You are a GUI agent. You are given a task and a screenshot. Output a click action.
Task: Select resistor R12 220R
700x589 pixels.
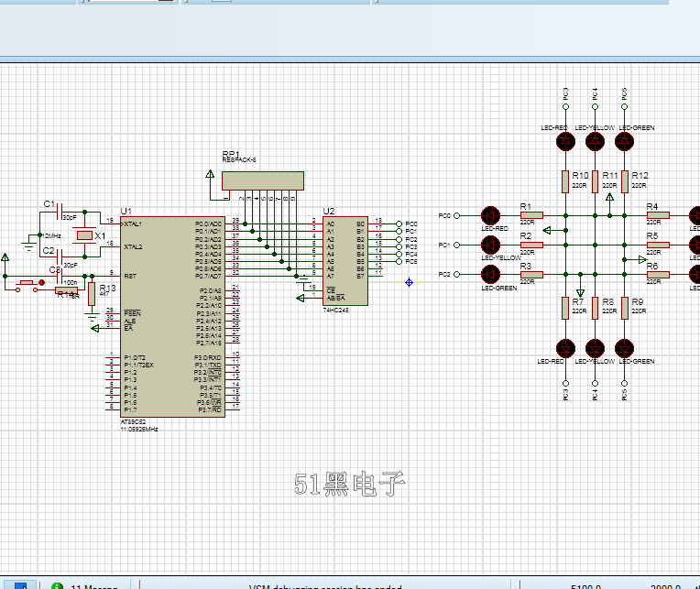(x=625, y=181)
